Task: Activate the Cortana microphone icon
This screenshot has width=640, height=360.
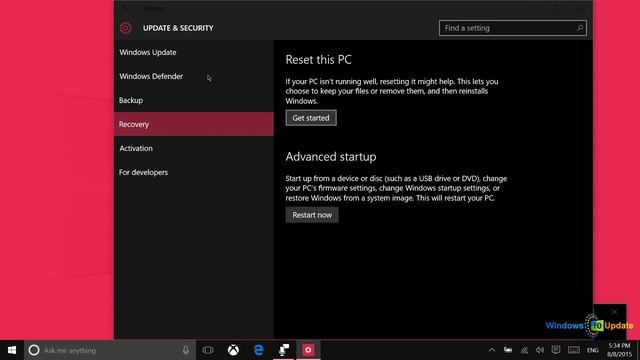Action: (185, 350)
